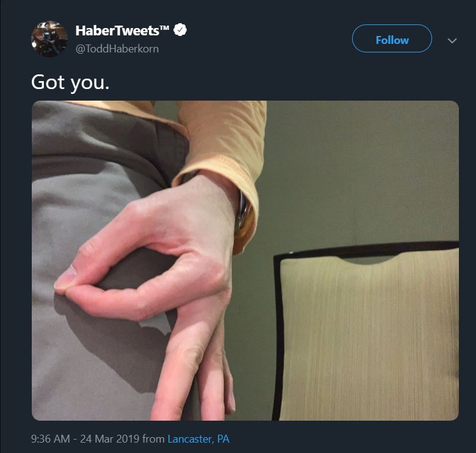
Task: Open the attached tweet photo
Action: [x=245, y=260]
